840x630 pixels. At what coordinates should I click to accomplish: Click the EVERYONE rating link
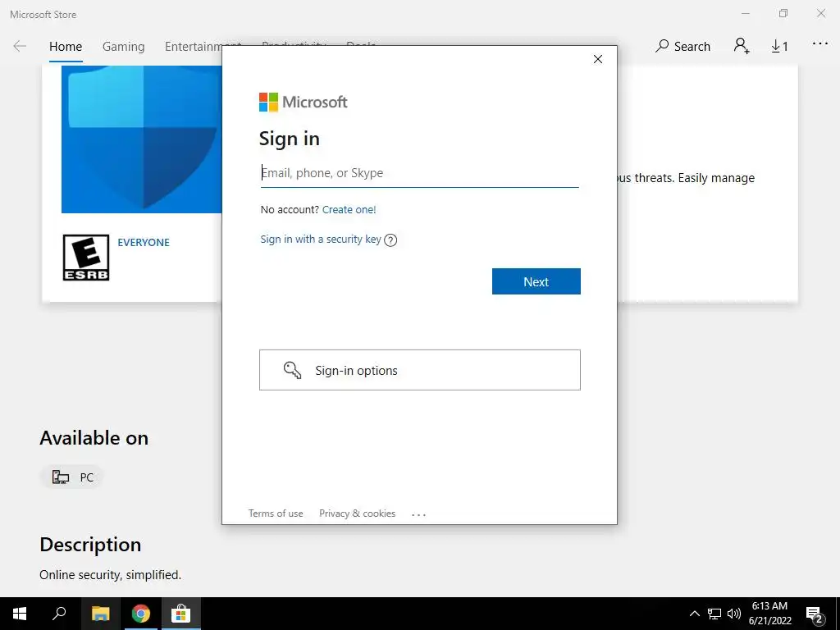(144, 242)
